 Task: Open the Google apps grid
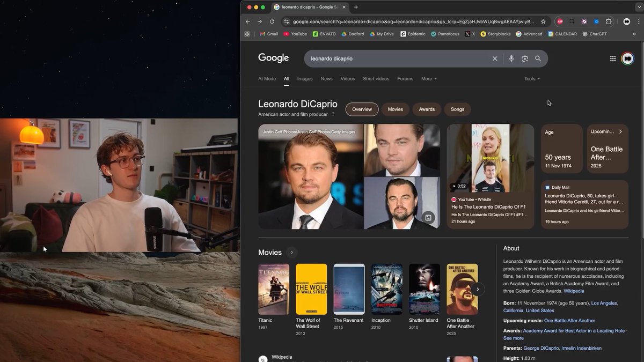point(613,58)
